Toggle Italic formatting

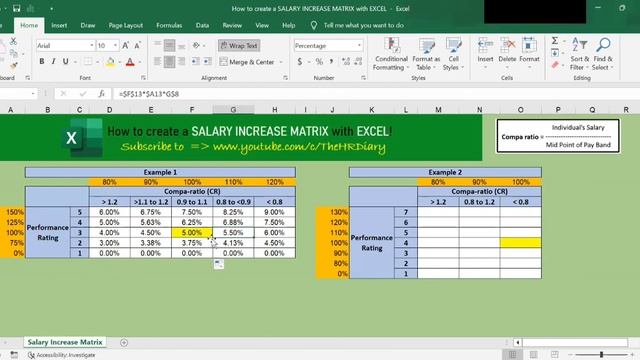(53, 62)
